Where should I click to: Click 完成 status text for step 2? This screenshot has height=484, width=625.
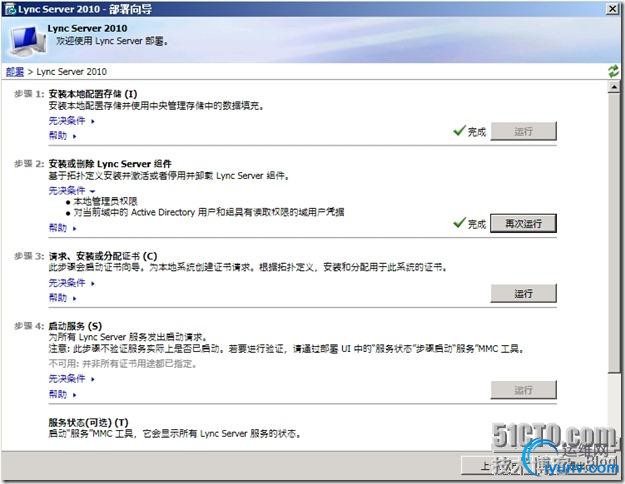click(477, 224)
